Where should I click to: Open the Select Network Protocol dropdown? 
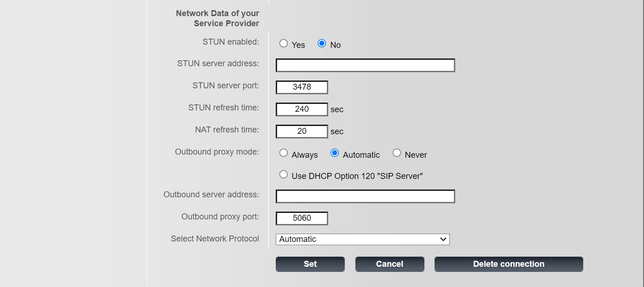(362, 239)
